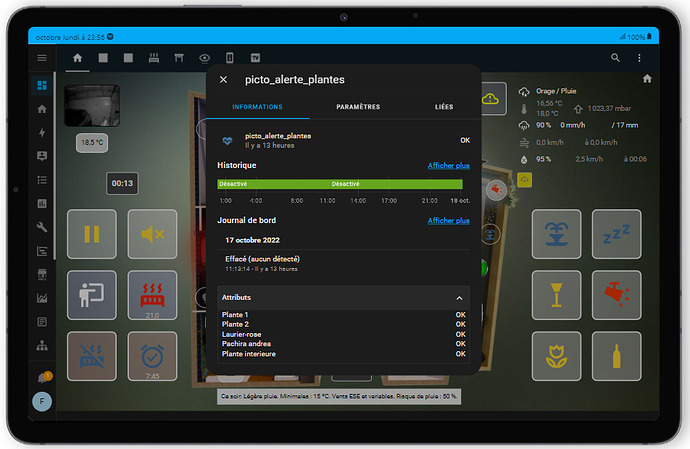Open the notifications bell in the sidebar
The width and height of the screenshot is (690, 449).
point(42,376)
